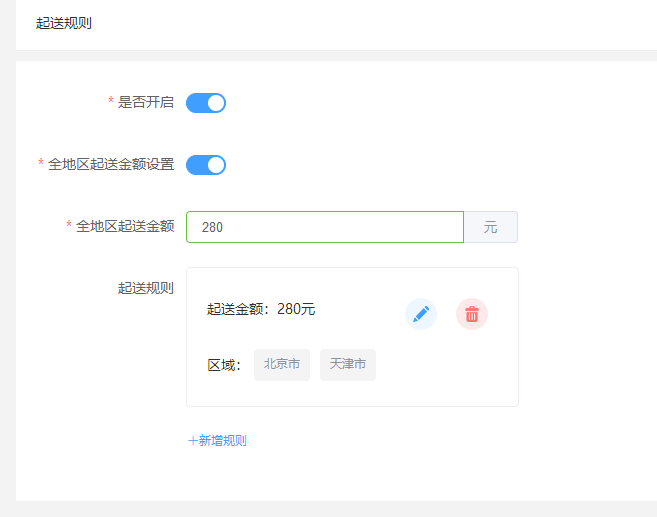Click the 起送金额：280元 text
This screenshot has width=657, height=517.
pyautogui.click(x=261, y=309)
